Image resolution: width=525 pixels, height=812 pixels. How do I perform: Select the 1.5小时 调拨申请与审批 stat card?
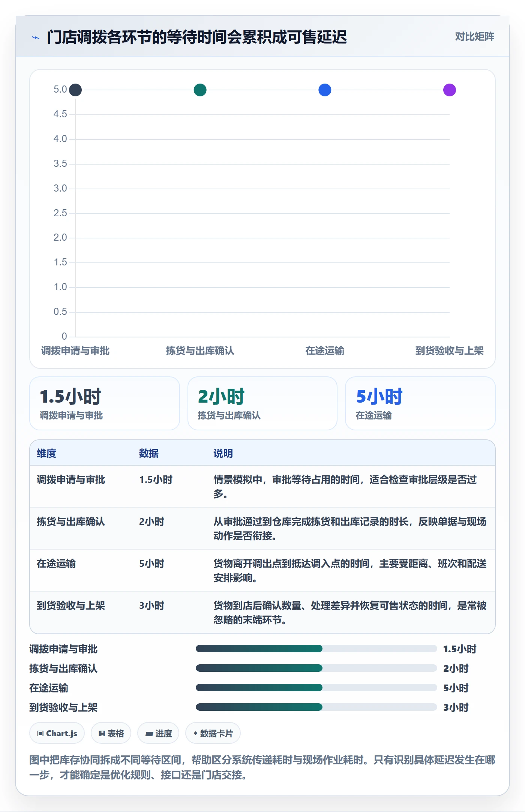(x=105, y=403)
